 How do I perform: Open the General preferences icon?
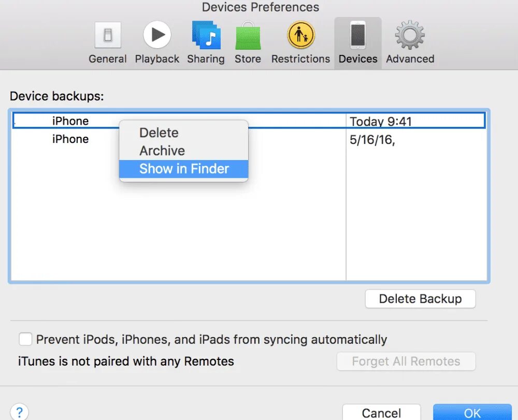[x=108, y=35]
